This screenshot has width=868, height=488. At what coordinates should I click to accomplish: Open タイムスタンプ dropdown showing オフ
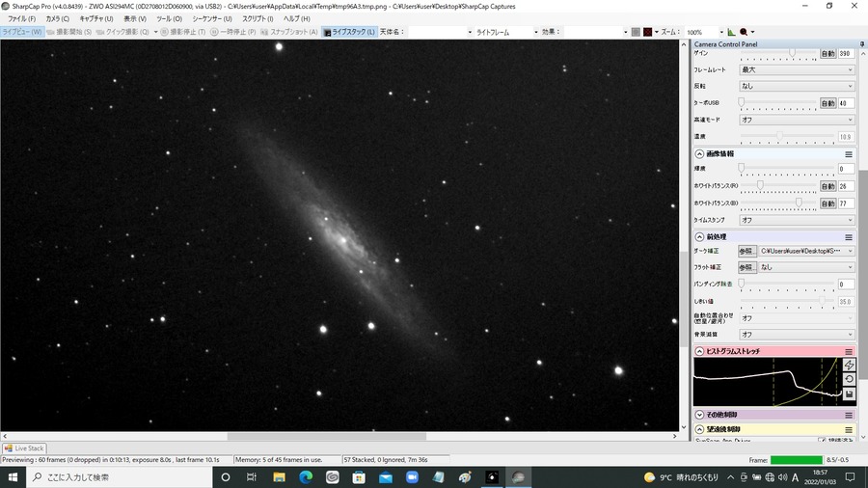(x=797, y=220)
